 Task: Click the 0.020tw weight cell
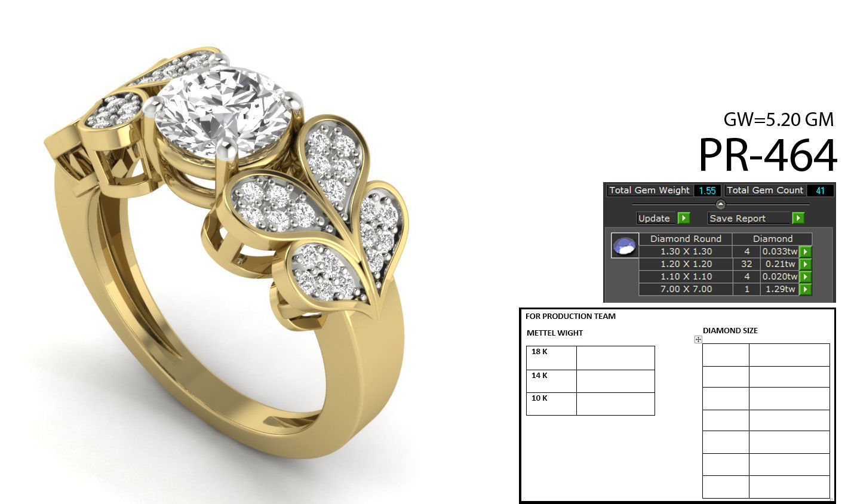pos(779,276)
